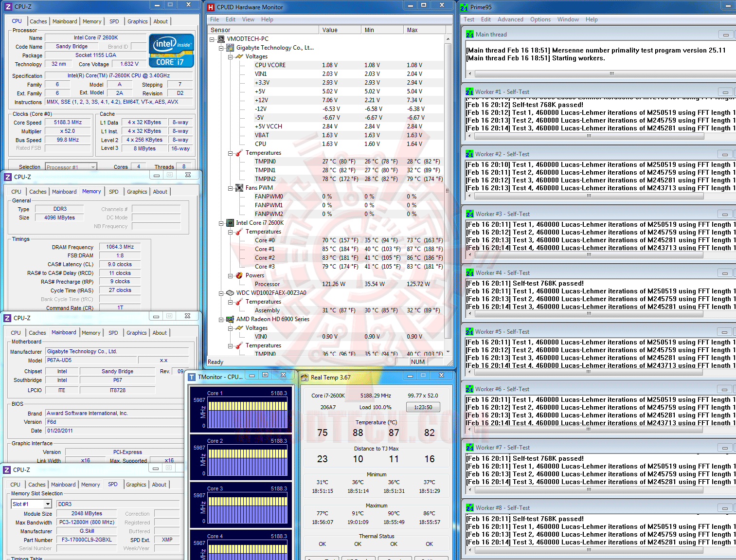Screen dimensions: 736x560
Task: Click the CPU-Z title icon on the Memory-tab window
Action: pyautogui.click(x=8, y=177)
